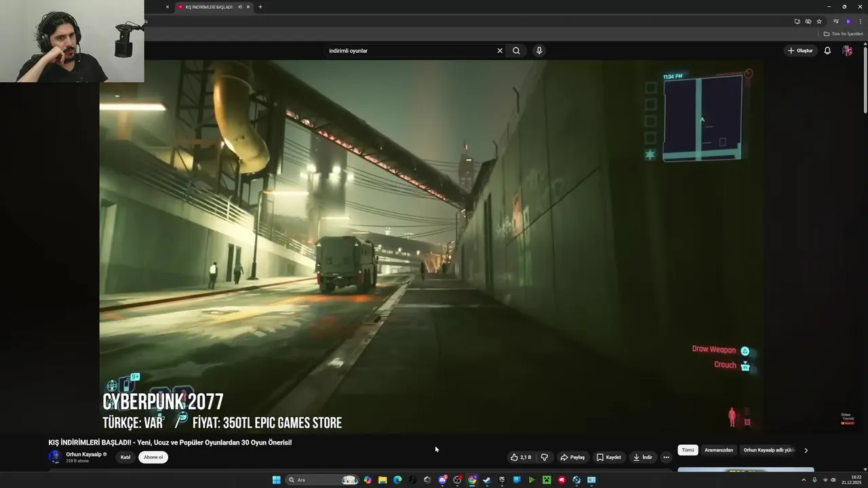Click Paylaş share button
Screen dimensions: 868x488
572,457
